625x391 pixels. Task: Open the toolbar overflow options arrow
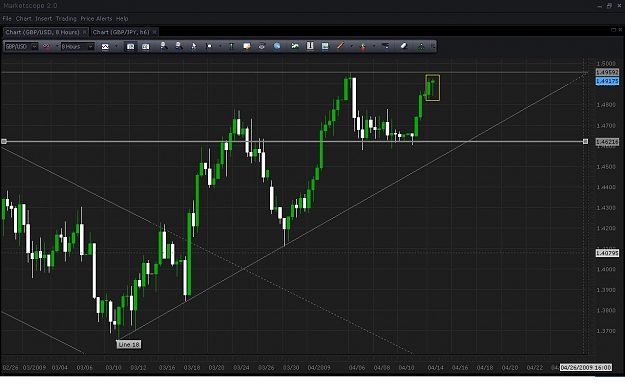pos(433,47)
